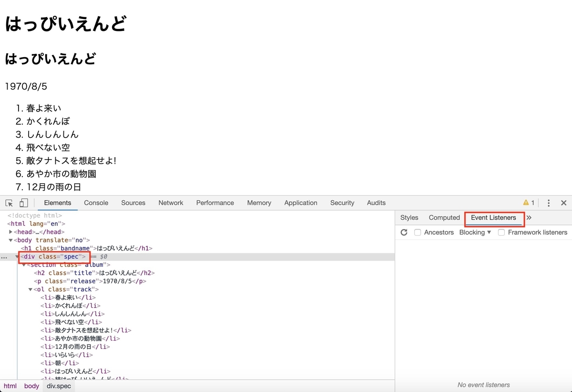The height and width of the screenshot is (392, 572).
Task: Switch to the Styles sidebar tab
Action: tap(409, 218)
